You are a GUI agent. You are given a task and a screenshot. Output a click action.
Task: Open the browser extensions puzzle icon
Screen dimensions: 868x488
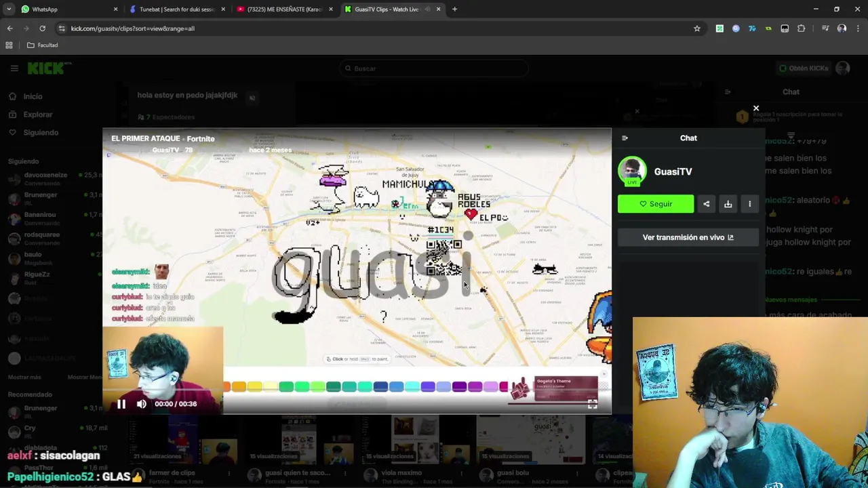(x=801, y=28)
